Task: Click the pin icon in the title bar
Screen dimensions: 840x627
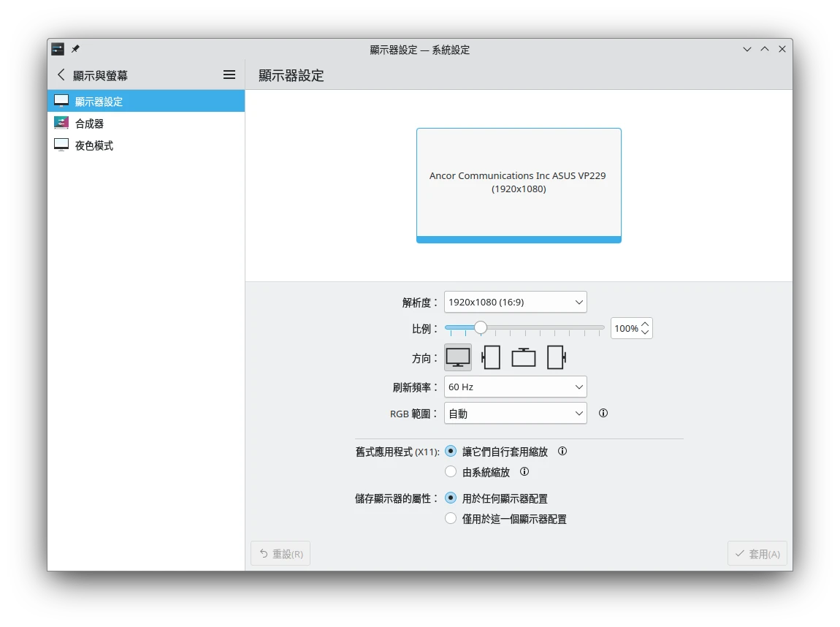Action: 75,49
